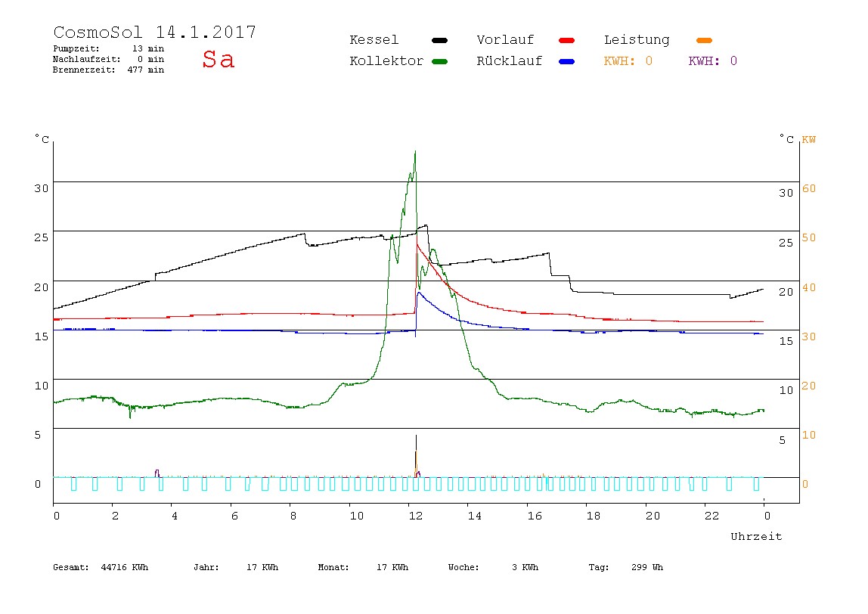The image size is (868, 614).
Task: Click the red weekday label "Sa"
Action: (218, 59)
